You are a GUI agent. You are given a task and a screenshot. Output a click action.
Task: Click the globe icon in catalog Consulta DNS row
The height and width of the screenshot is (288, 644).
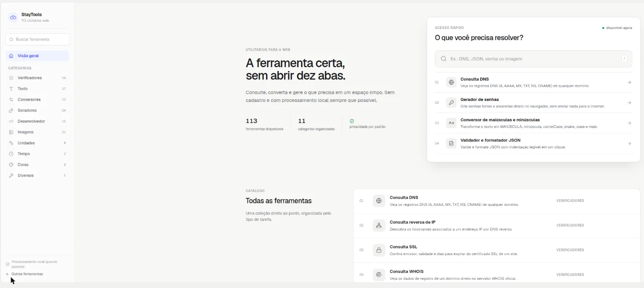pos(379,201)
